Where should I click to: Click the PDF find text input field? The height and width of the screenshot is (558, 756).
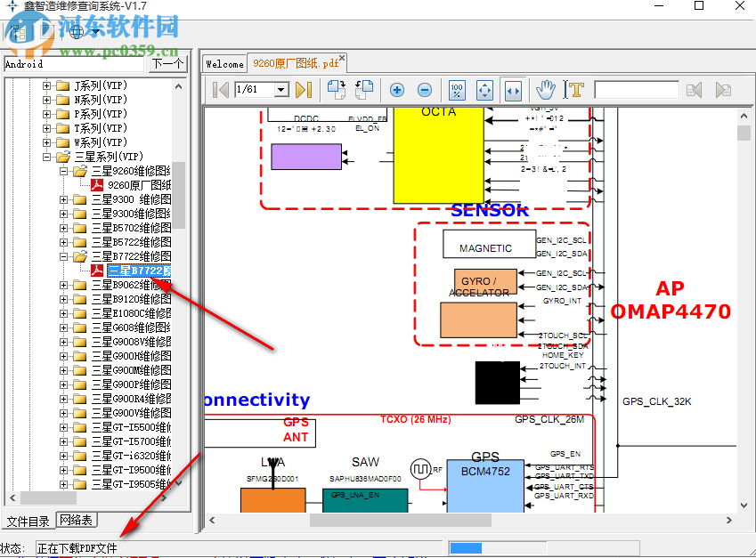636,90
